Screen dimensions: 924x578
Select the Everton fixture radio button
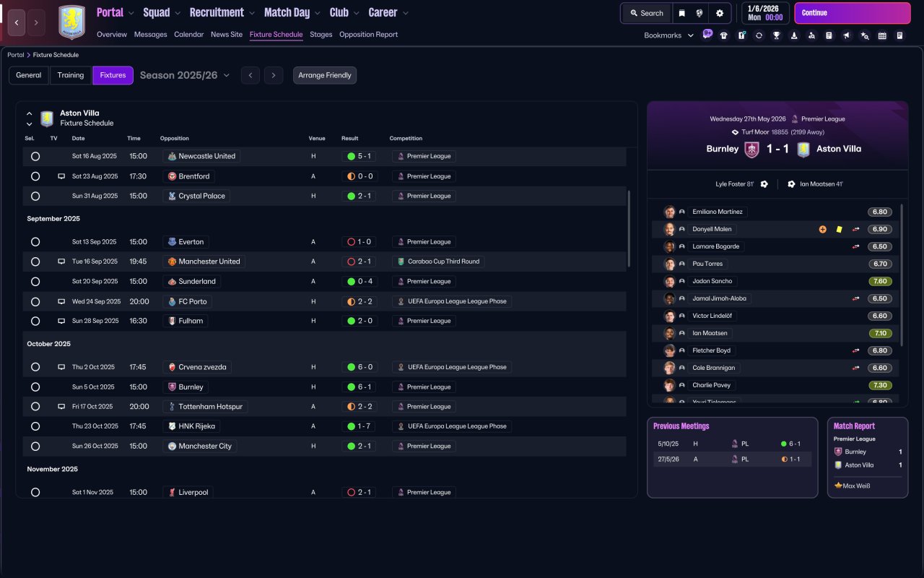(x=35, y=242)
